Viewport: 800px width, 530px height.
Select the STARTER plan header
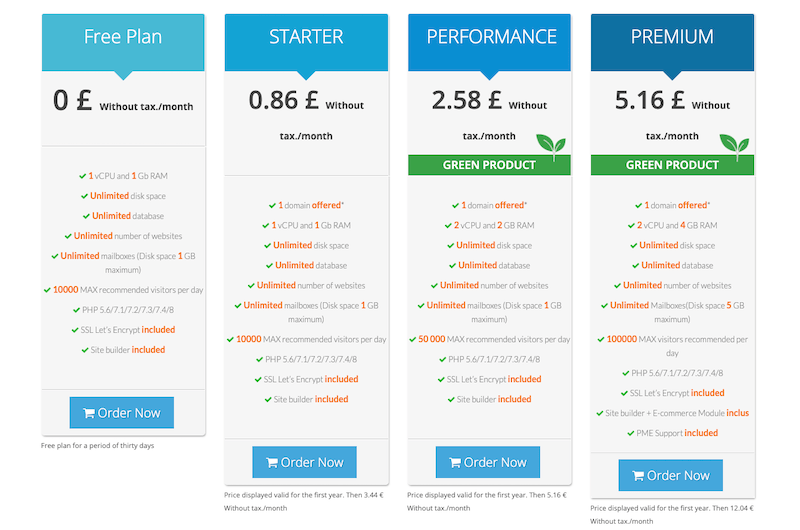tap(306, 42)
